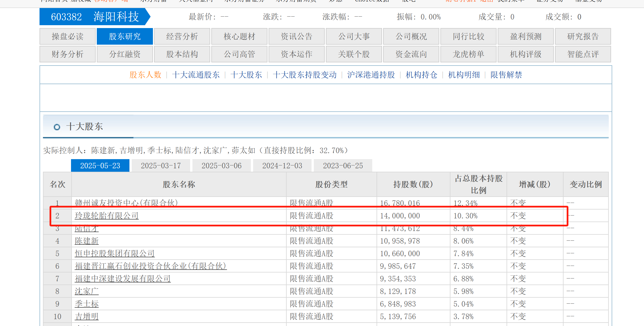Select the 2025-03-17 date tab
The image size is (644, 326).
(x=161, y=165)
